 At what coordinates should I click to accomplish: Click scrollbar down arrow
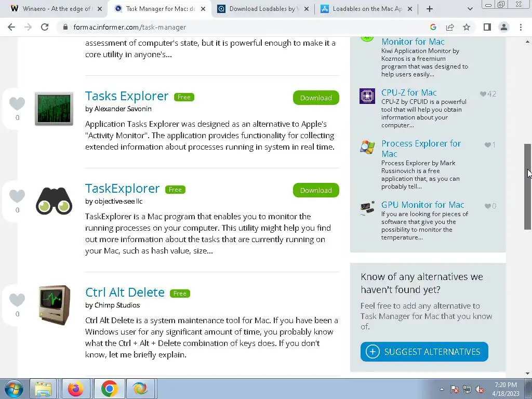point(528,374)
